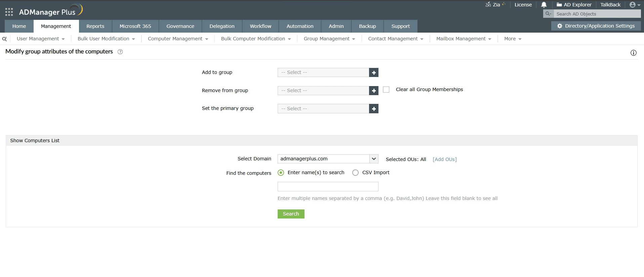Screen dimensions: 644x277
Task: Click the Remove from group select field
Action: [323, 91]
